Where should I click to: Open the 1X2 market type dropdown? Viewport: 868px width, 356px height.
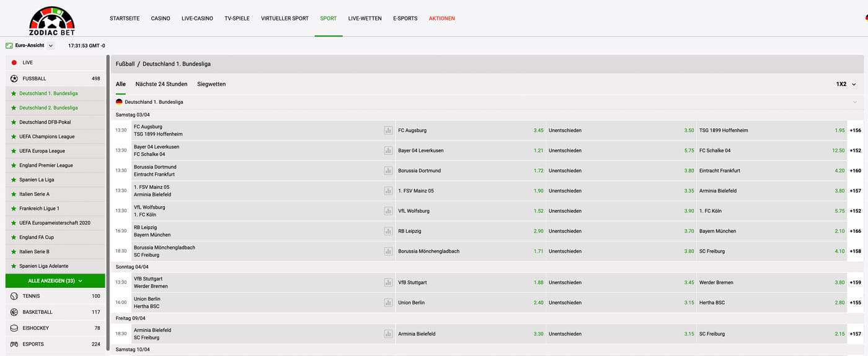[846, 84]
